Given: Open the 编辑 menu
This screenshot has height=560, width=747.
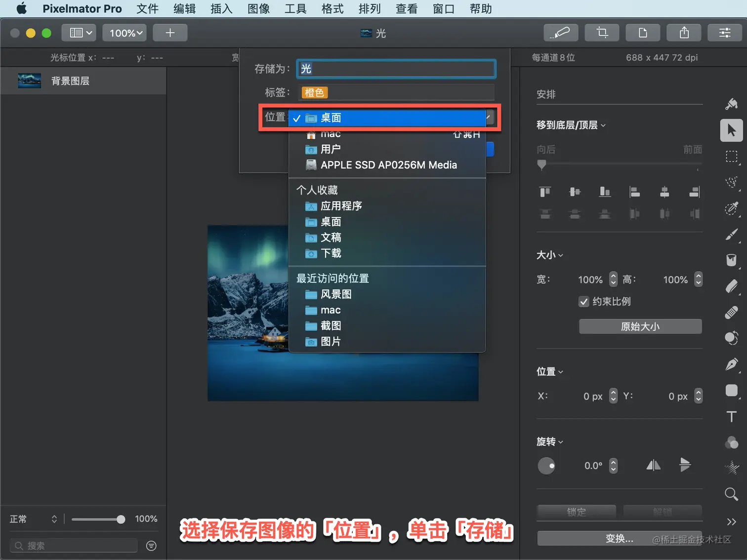Looking at the screenshot, I should click(184, 9).
